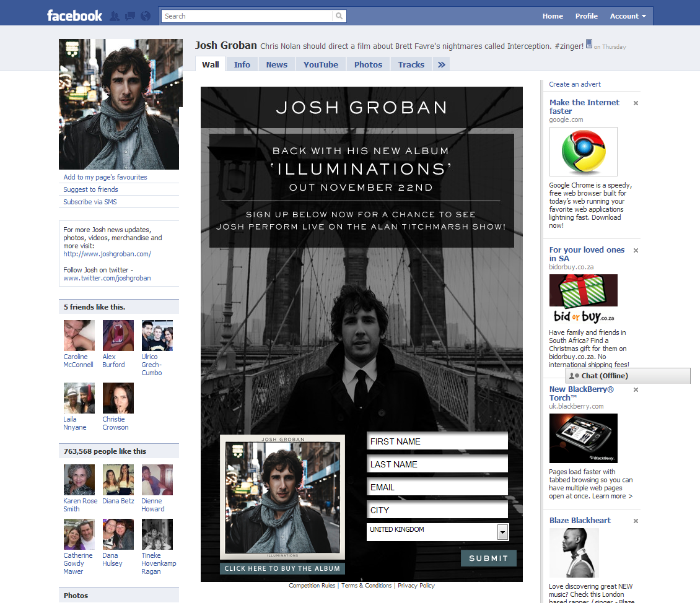Click Subscribe via SMS link

90,202
